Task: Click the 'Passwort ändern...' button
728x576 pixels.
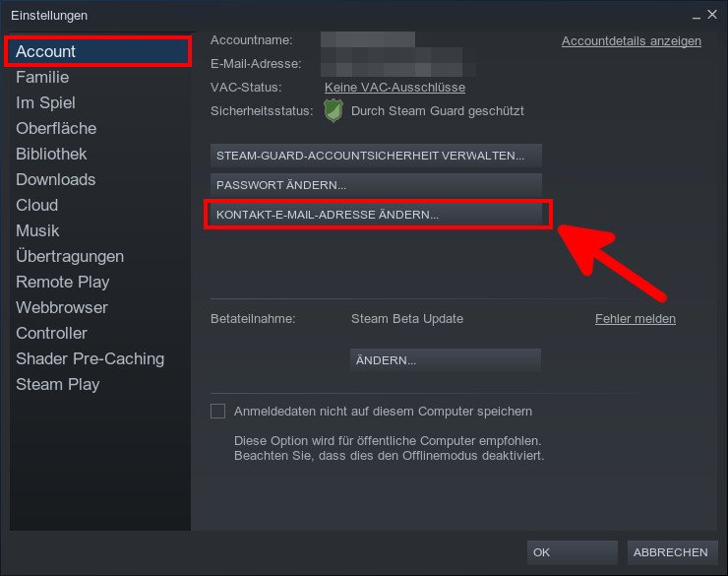Action: (x=376, y=185)
